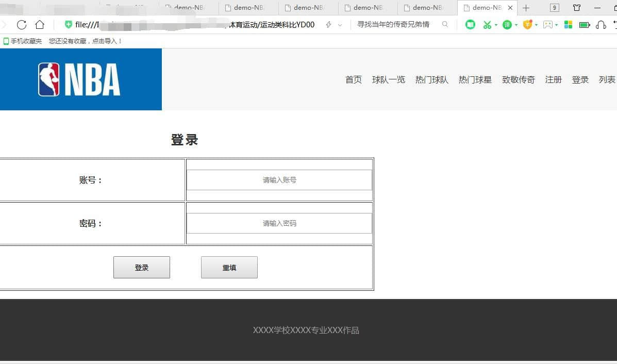Go to browser home page icon

coord(40,25)
